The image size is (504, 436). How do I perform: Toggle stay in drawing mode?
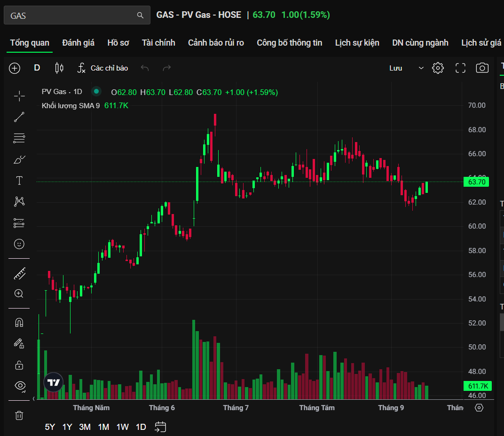tap(19, 344)
